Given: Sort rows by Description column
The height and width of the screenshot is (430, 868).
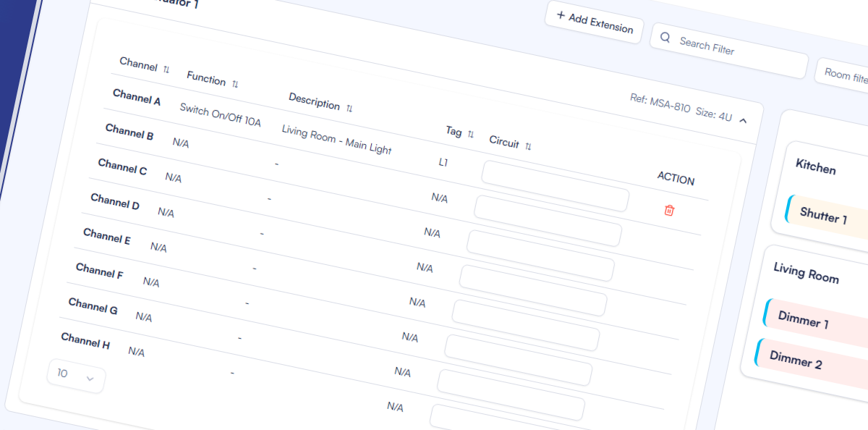Looking at the screenshot, I should (349, 109).
